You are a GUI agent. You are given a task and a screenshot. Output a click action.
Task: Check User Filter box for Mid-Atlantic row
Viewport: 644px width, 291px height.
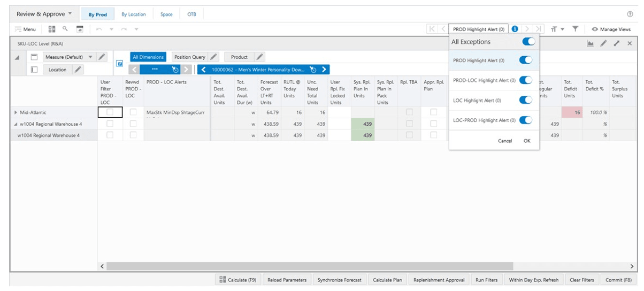[x=110, y=112]
